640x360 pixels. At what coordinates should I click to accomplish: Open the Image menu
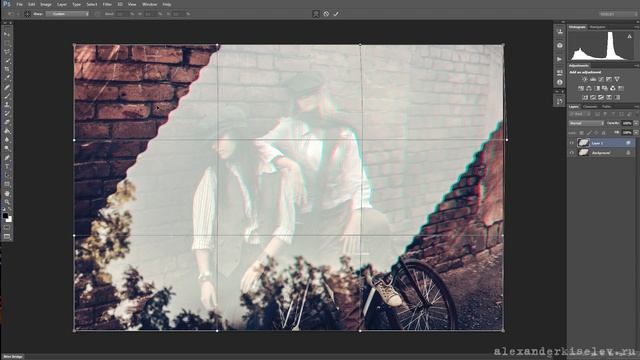click(x=46, y=4)
